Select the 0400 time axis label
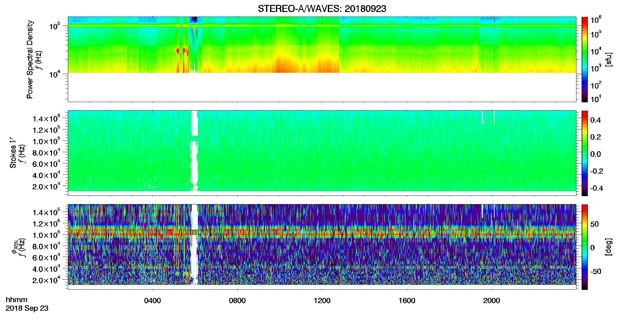 pyautogui.click(x=152, y=301)
